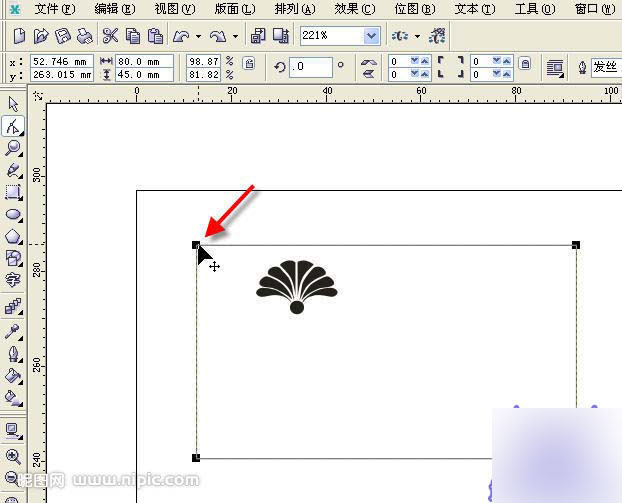Decrease bottom-right corner roundness with down arrow
Image resolution: width=622 pixels, height=503 pixels.
[x=497, y=74]
